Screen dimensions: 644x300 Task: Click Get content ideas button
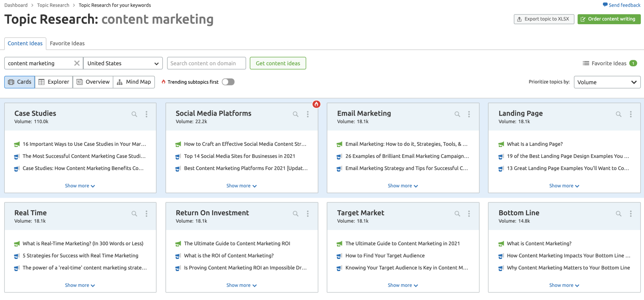(278, 63)
